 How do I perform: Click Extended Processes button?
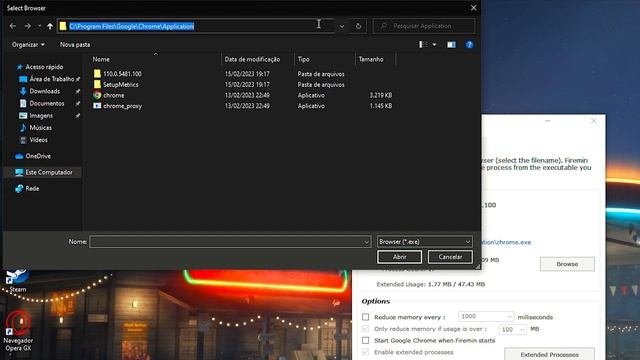point(549,354)
